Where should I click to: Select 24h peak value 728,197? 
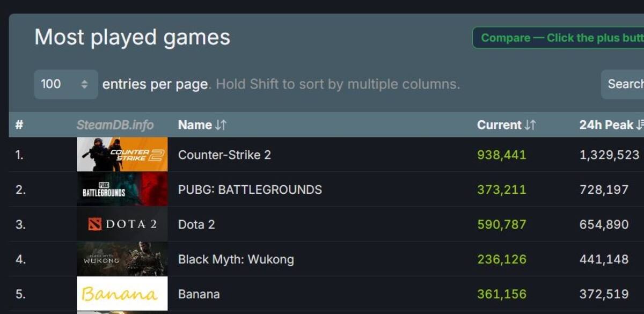click(x=604, y=189)
